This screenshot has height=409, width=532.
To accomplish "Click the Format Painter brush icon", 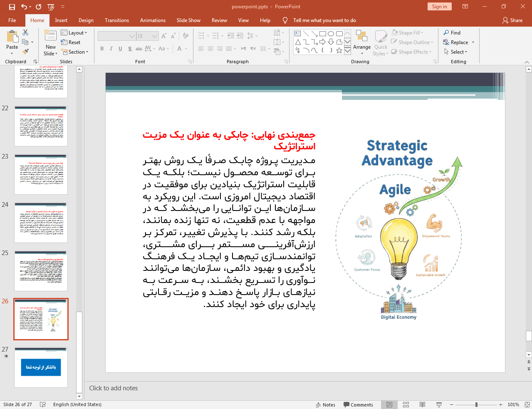I will (25, 52).
